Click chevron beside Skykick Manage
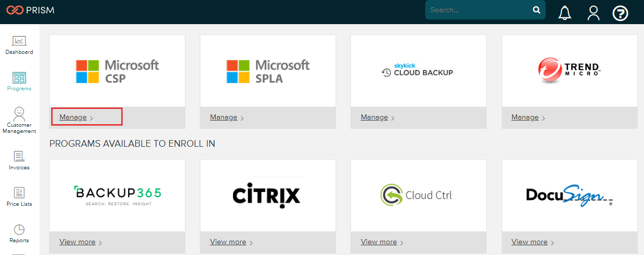644x255 pixels. pos(392,119)
